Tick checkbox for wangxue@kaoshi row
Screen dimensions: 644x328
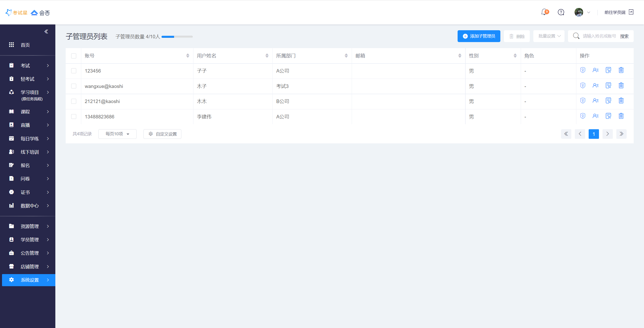coord(74,86)
